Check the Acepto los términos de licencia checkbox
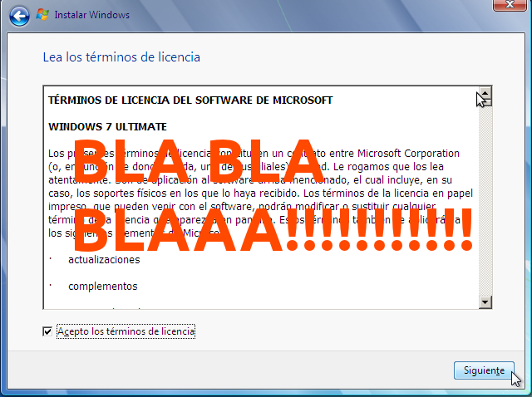Viewport: 532px width, 397px height. (x=47, y=331)
